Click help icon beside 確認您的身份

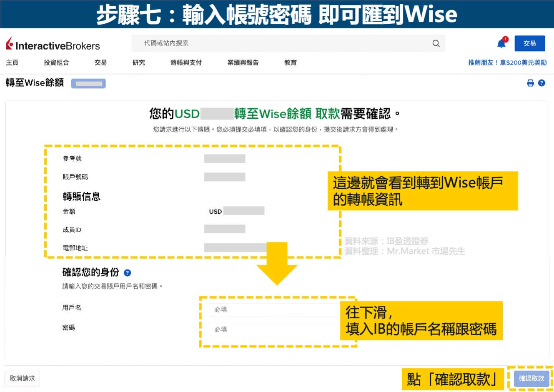coord(128,273)
